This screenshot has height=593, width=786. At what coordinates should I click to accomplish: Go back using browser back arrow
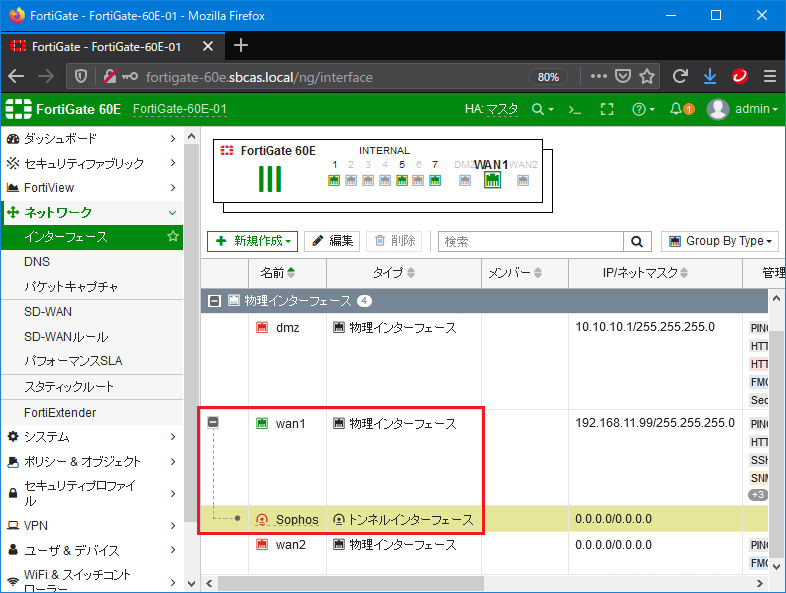(x=16, y=77)
